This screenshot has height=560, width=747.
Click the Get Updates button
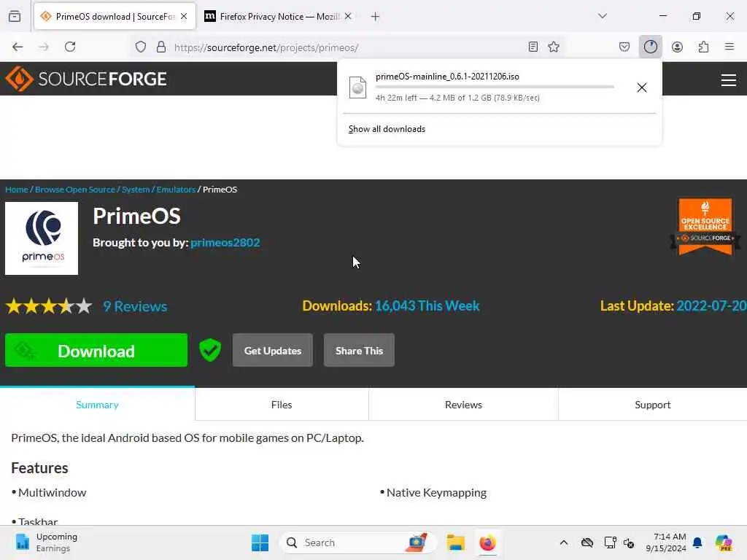click(273, 350)
